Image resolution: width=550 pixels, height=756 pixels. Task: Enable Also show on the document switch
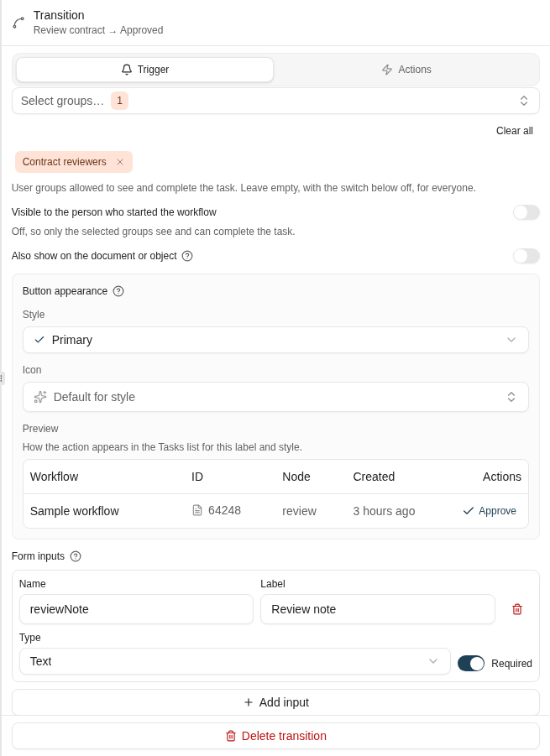(526, 256)
